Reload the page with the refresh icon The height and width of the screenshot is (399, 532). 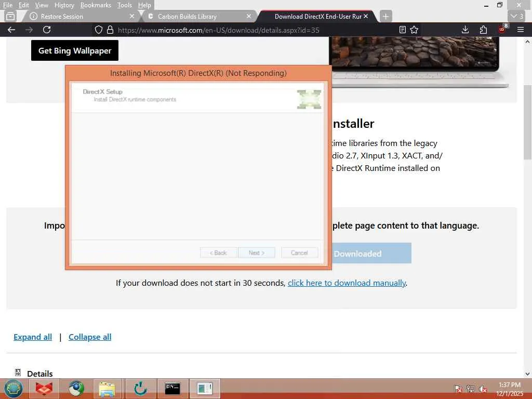click(x=47, y=30)
